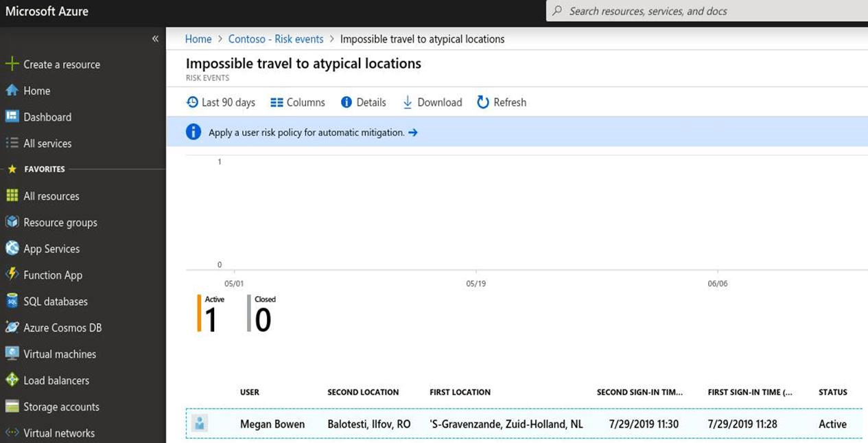Click the Refresh toolbar button
This screenshot has width=868, height=443.
(502, 102)
